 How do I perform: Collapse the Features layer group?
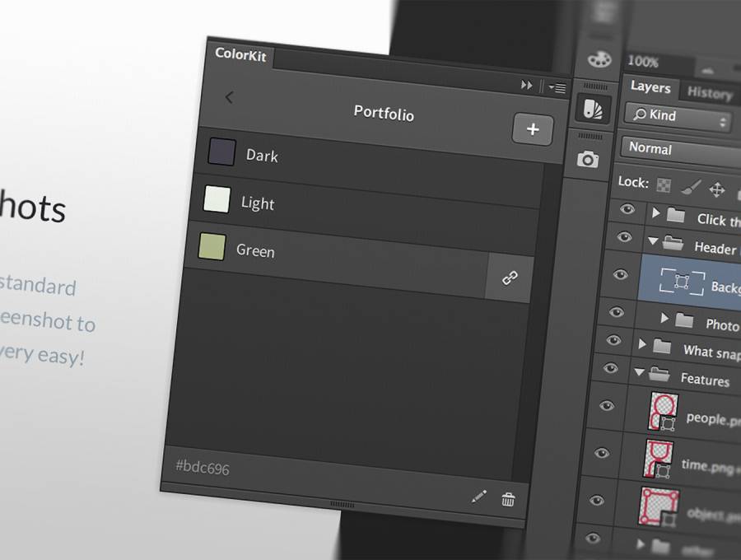coord(639,373)
